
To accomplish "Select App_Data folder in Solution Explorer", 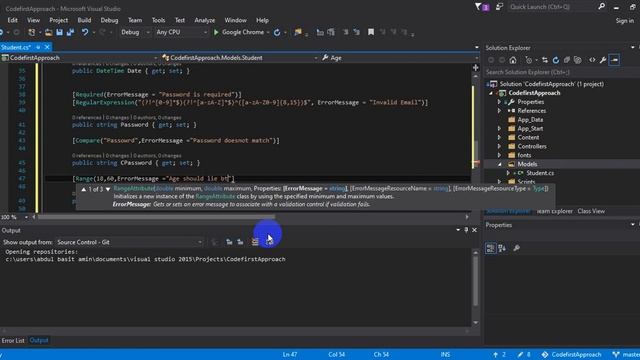I will tap(530, 120).
